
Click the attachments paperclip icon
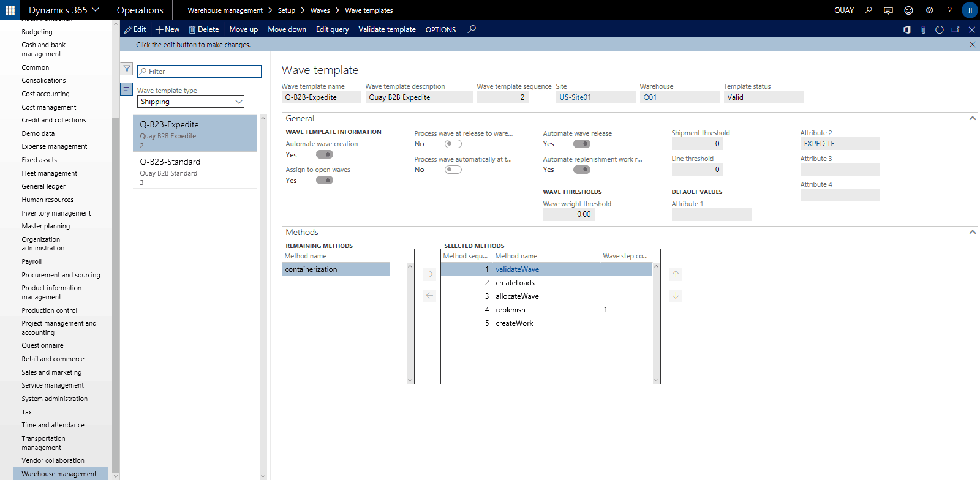(923, 29)
